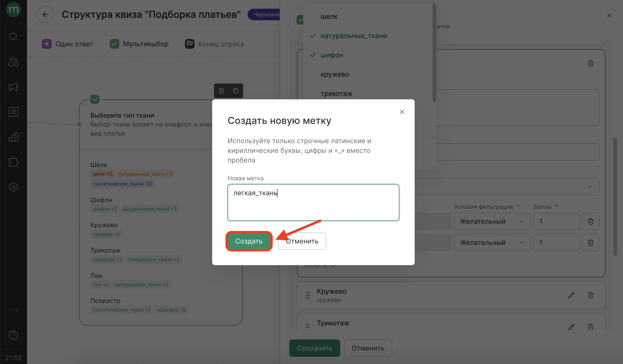Click the Черновик status badge
The image size is (623, 364).
[x=264, y=14]
